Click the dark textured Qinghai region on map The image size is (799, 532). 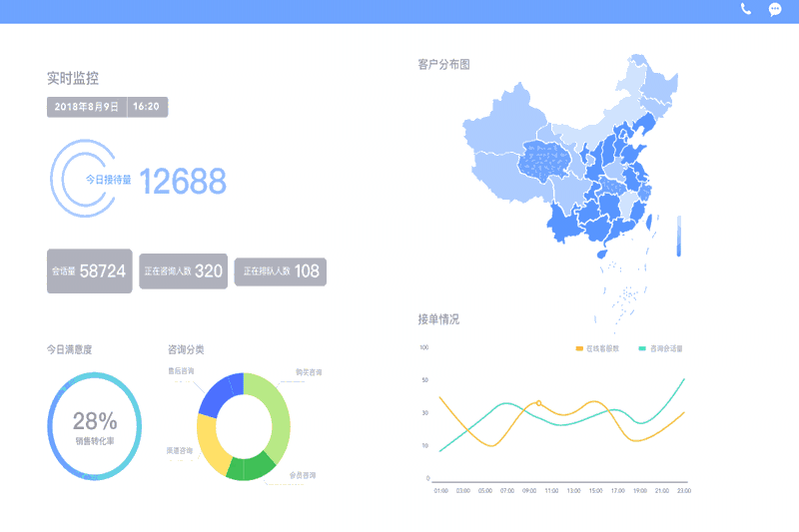[x=545, y=161]
